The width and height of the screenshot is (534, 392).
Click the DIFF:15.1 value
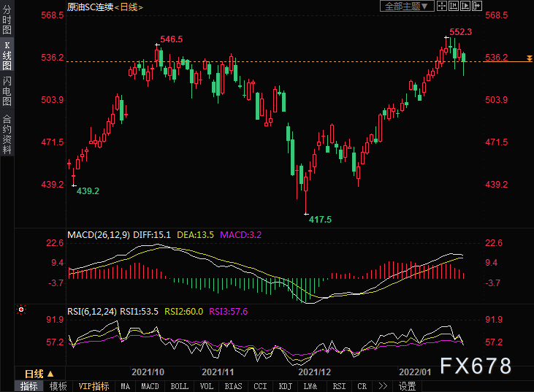tap(152, 235)
